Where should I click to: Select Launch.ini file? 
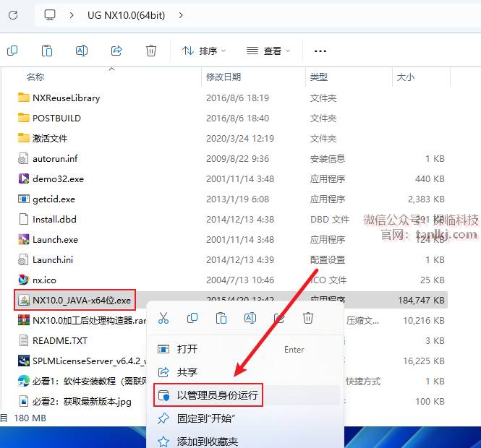point(53,260)
